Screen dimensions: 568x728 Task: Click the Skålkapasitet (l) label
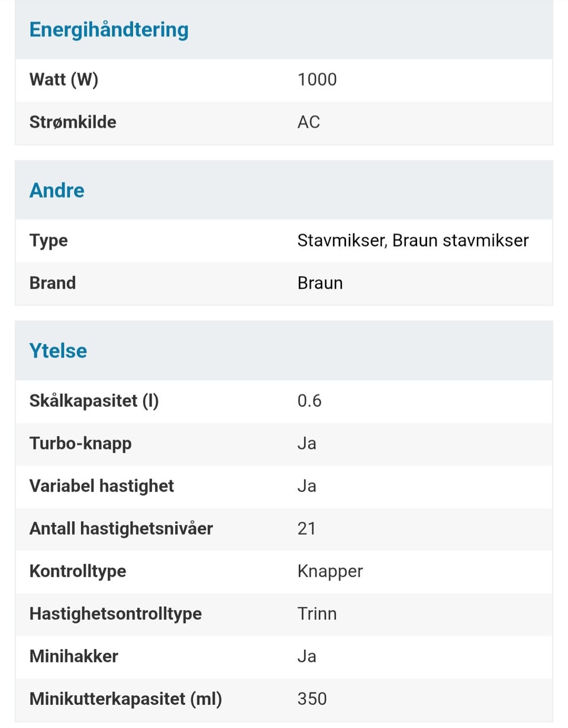click(94, 401)
